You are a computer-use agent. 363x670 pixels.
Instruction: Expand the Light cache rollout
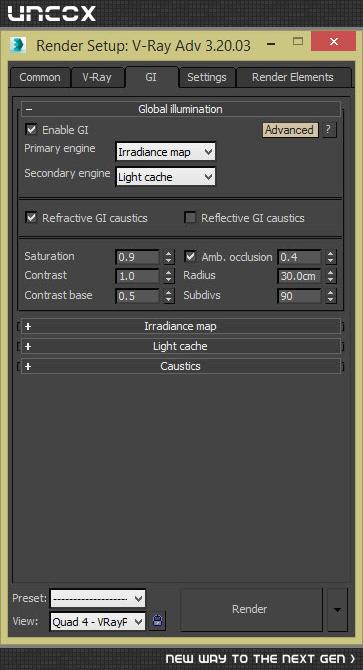click(x=181, y=347)
